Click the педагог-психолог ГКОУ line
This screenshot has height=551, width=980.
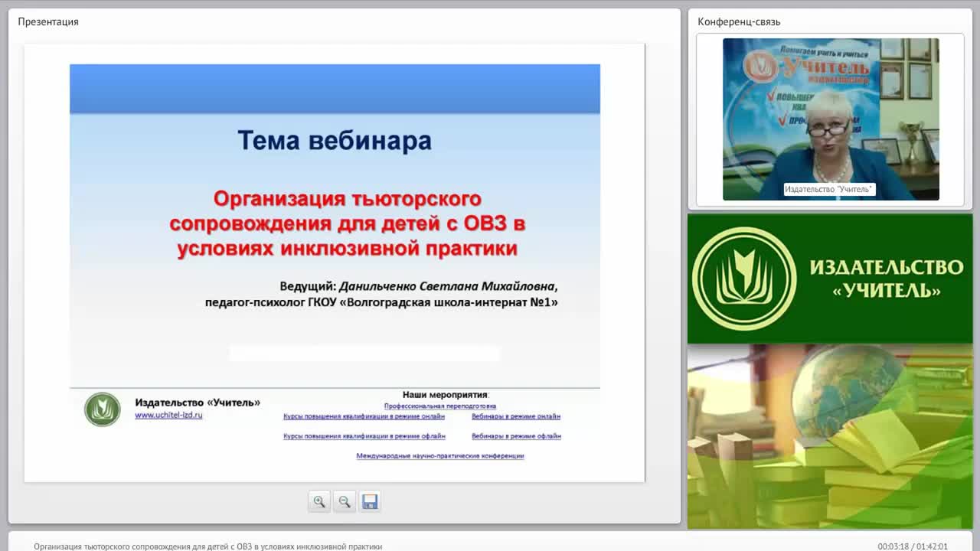(381, 302)
